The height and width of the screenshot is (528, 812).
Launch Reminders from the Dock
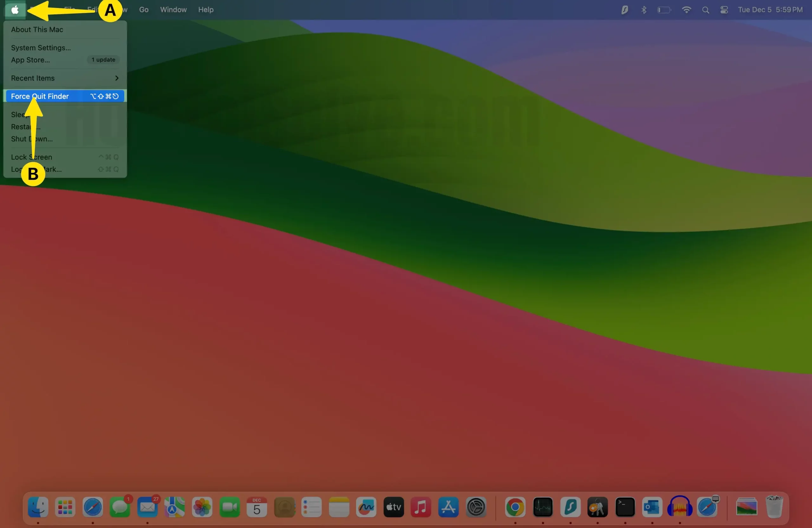pos(311,507)
